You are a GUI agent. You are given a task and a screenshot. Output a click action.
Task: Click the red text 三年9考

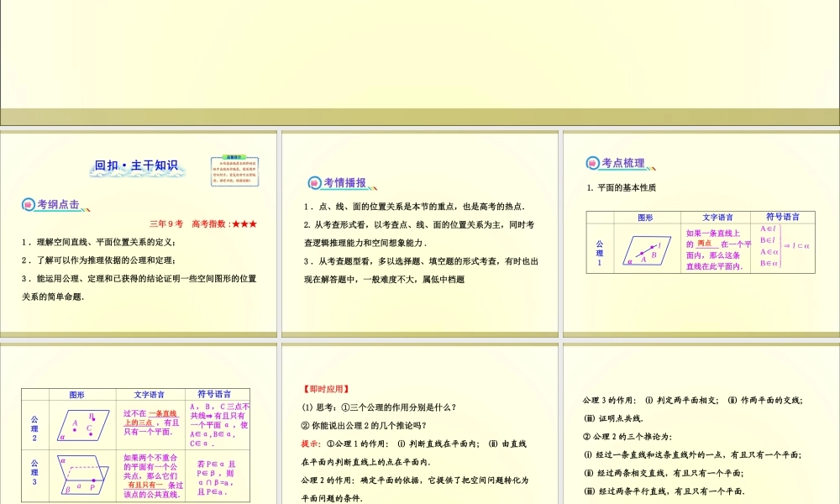point(166,224)
